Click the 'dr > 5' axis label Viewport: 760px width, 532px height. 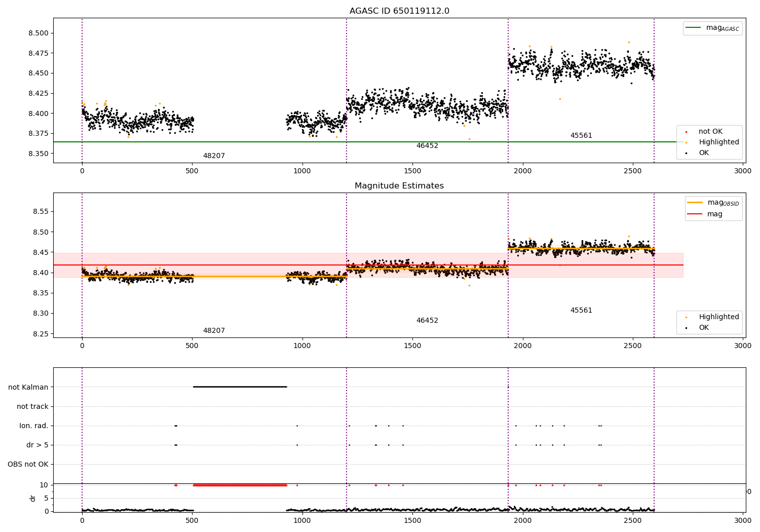37,445
